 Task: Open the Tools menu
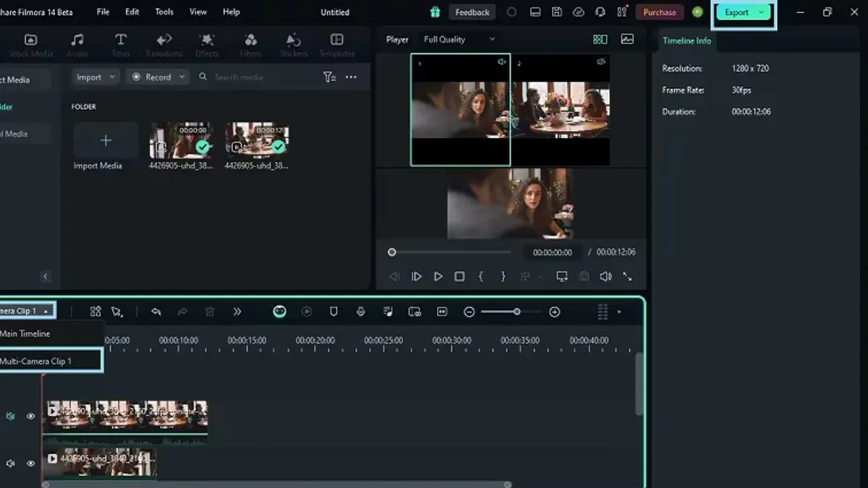click(x=164, y=12)
